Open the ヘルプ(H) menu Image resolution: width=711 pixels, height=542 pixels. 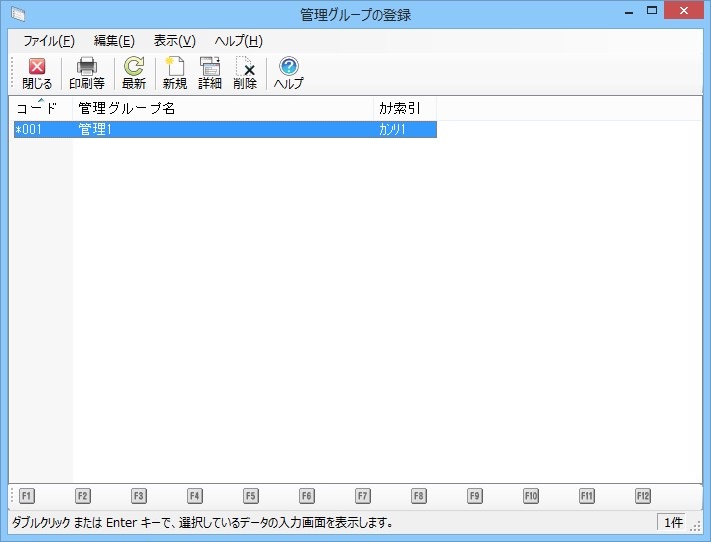238,41
